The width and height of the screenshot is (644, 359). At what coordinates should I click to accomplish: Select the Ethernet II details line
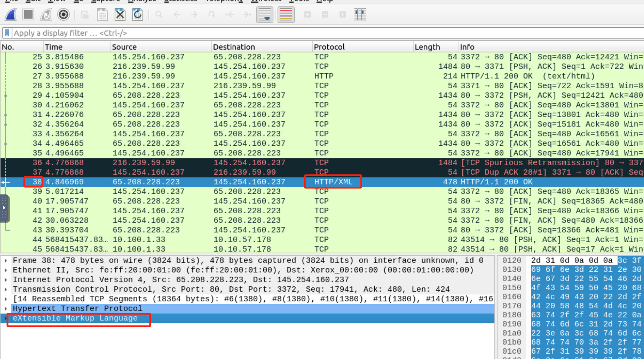pos(247,270)
